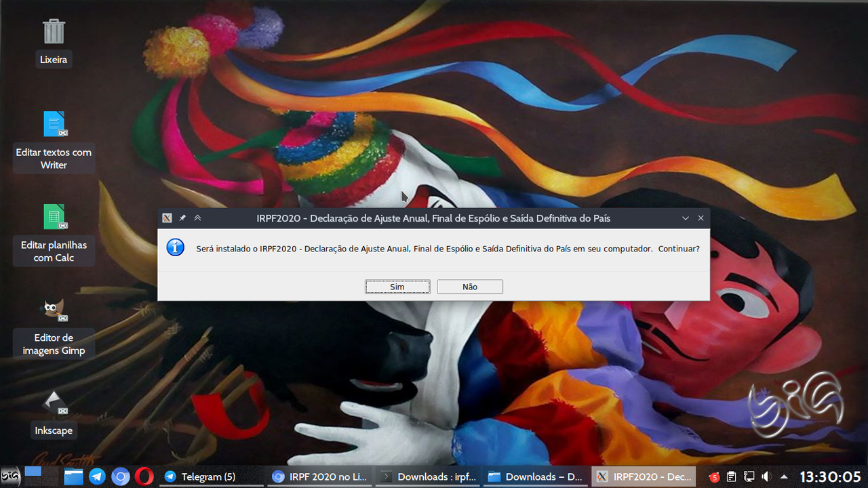Switch to IRPF 2020 no Li... browser window
This screenshot has height=488, width=868.
point(319,476)
